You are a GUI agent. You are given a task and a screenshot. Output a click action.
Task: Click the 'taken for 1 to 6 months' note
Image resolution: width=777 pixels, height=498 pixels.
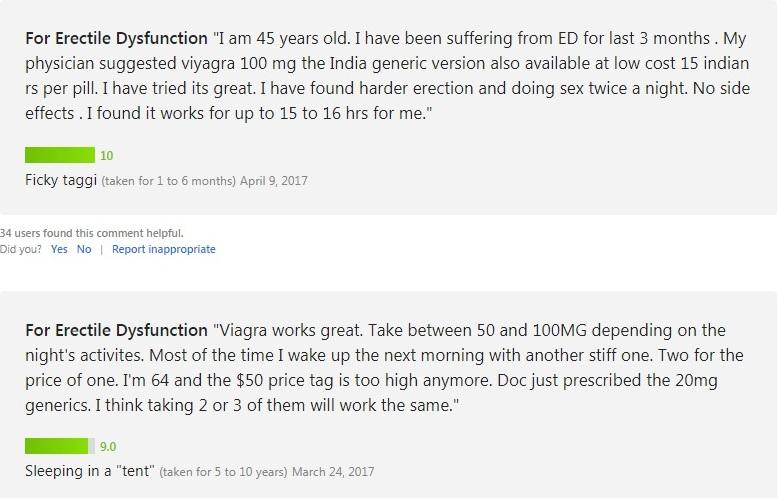[x=168, y=181]
